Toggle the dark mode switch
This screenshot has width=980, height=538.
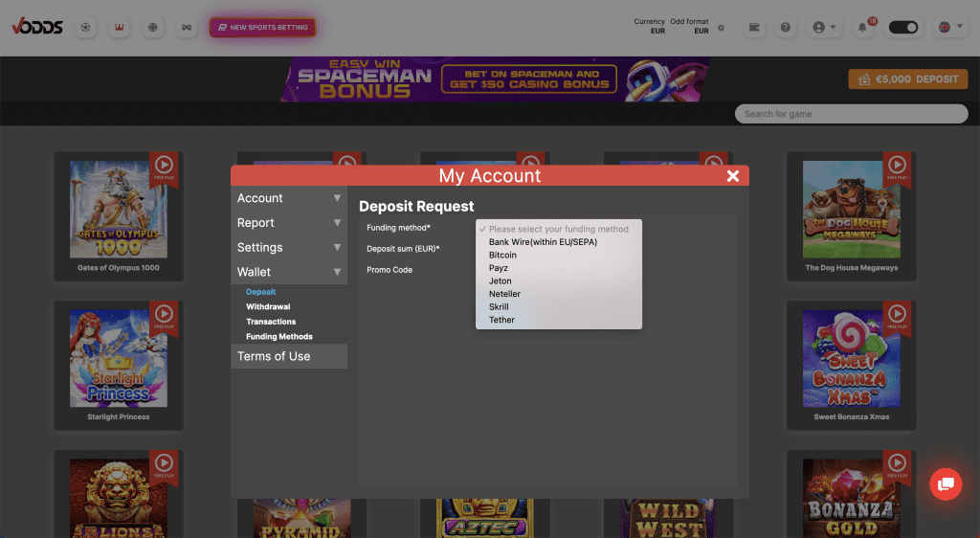903,28
